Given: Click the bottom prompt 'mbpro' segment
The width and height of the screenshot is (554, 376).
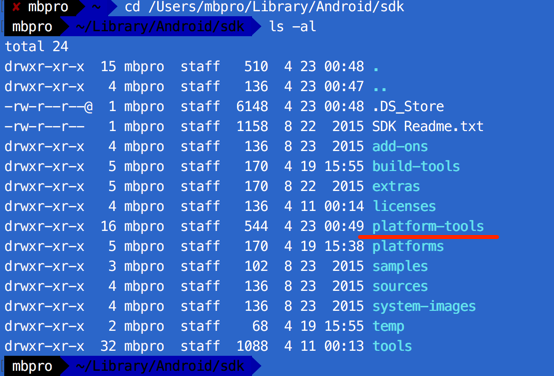Looking at the screenshot, I should 32,366.
